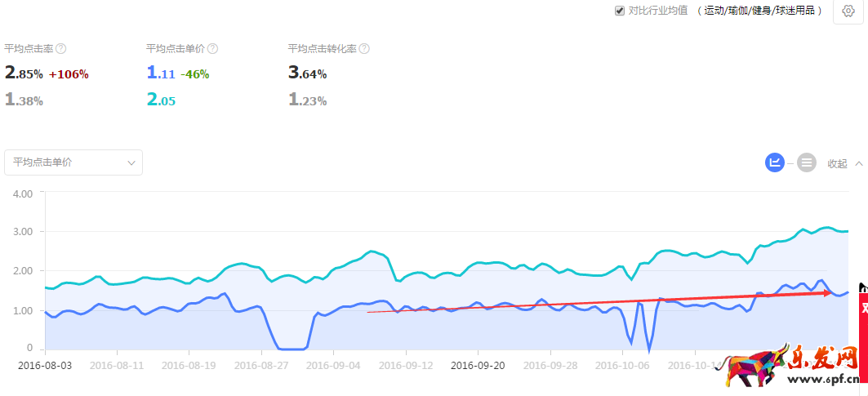The height and width of the screenshot is (396, 868).
Task: Click the 收起 collapse link
Action: pos(837,163)
